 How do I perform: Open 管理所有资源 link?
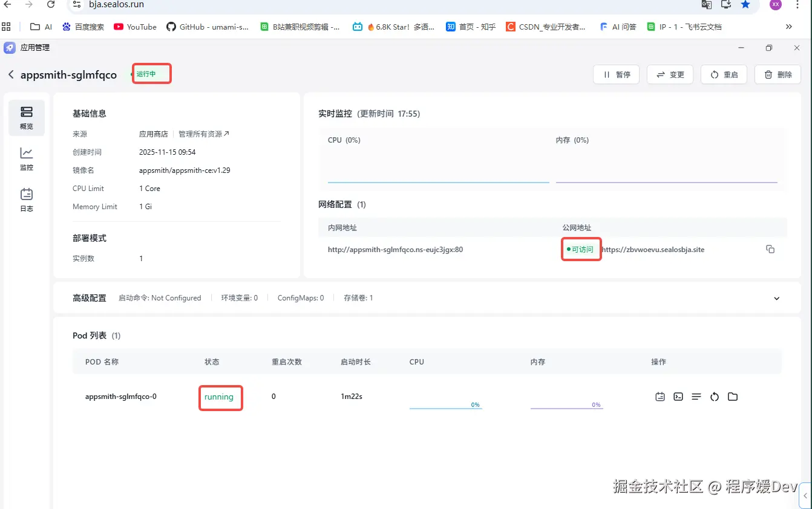click(204, 134)
